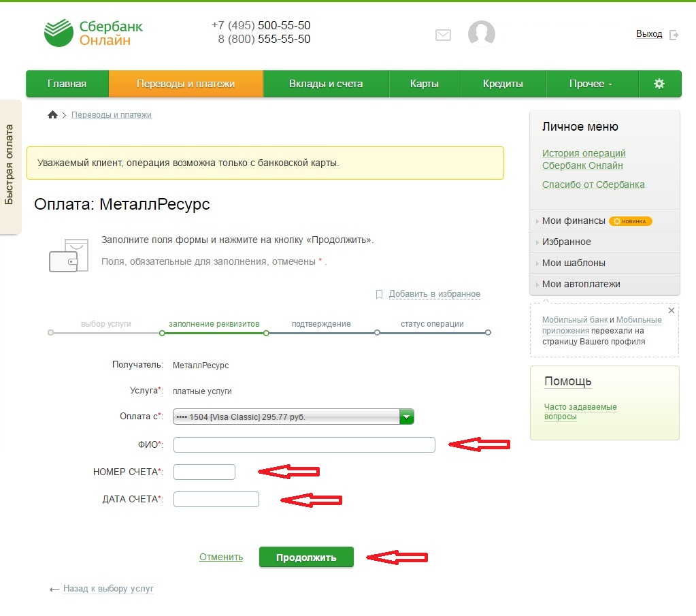This screenshot has height=616, width=696.
Task: Click Отменить to cancel payment
Action: tap(221, 557)
